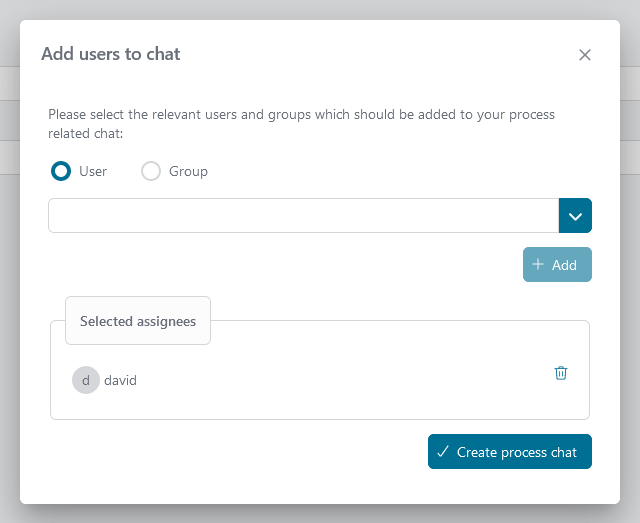Viewport: 640px width, 523px height.
Task: Select the Group radio button
Action: click(151, 171)
